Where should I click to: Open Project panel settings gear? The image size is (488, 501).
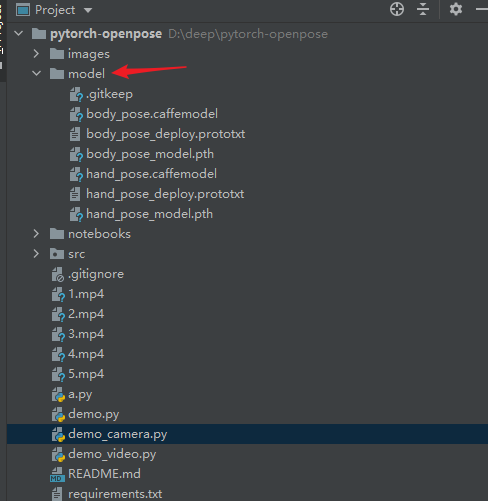[456, 9]
